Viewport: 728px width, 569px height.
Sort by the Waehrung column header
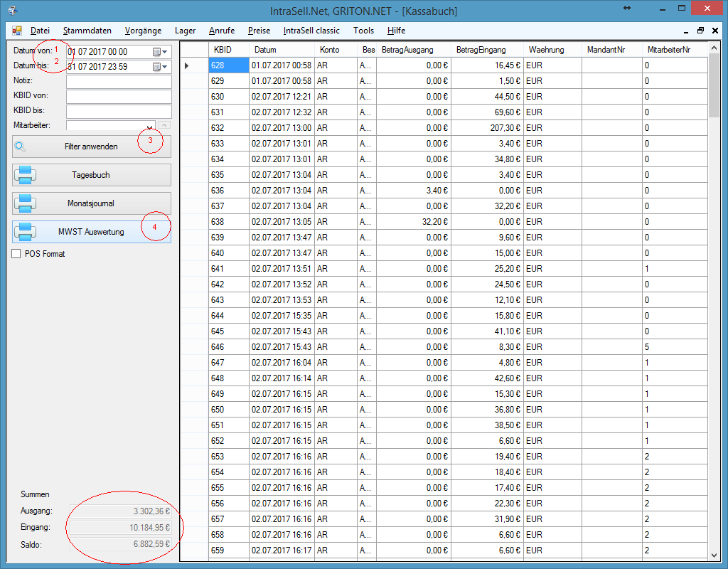click(x=552, y=50)
